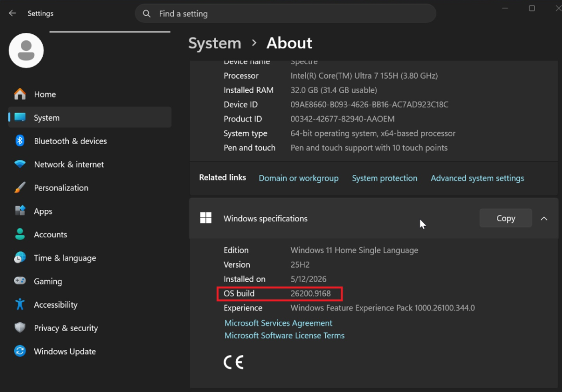Click the Find a setting search box
The width and height of the screenshot is (562, 392).
point(285,14)
